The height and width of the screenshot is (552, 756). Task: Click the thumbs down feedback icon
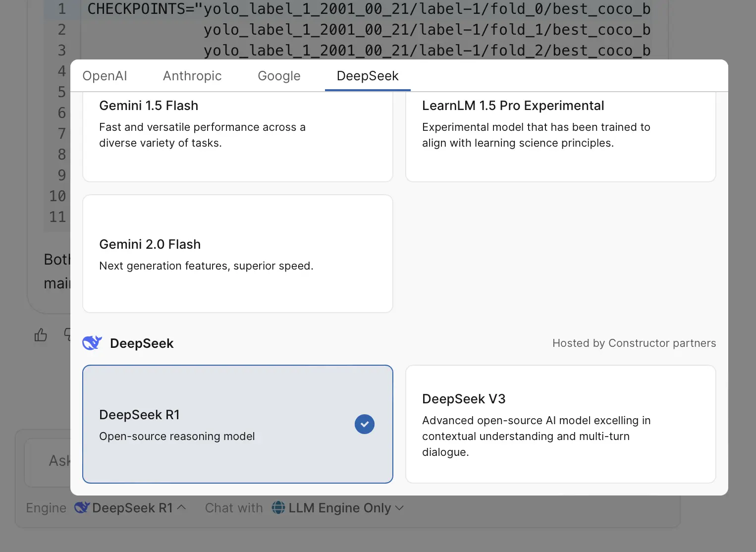(x=67, y=334)
